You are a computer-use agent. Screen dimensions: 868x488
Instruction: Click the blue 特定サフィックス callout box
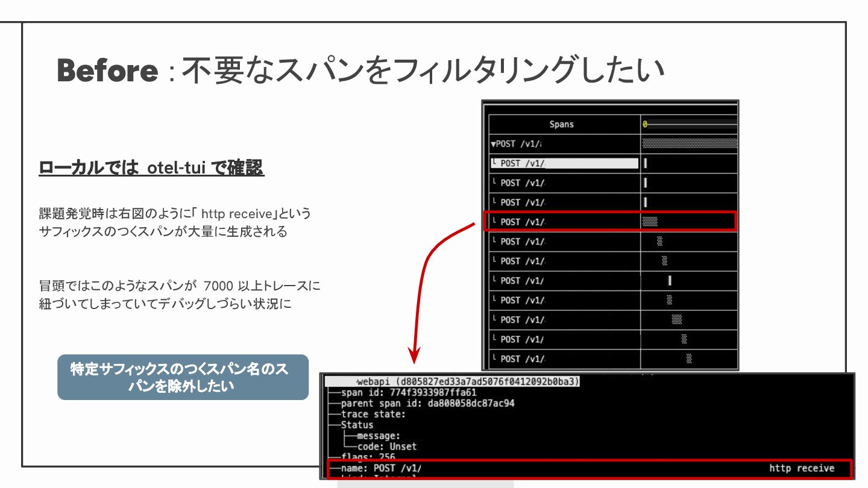click(183, 377)
